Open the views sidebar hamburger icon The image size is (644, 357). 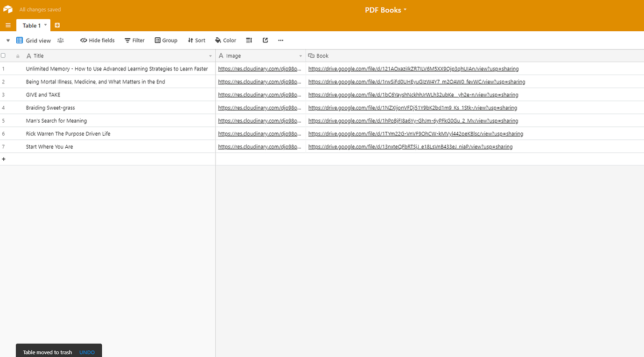click(x=7, y=25)
